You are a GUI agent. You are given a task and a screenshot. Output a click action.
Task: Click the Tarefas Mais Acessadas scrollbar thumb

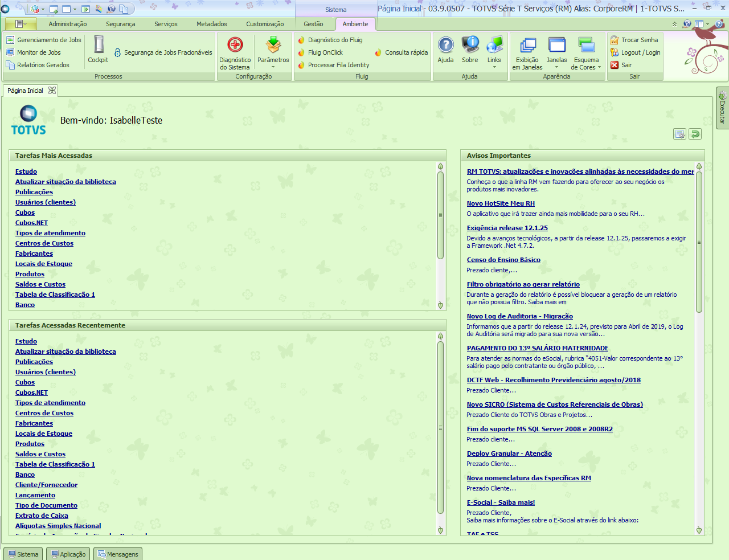(x=440, y=215)
